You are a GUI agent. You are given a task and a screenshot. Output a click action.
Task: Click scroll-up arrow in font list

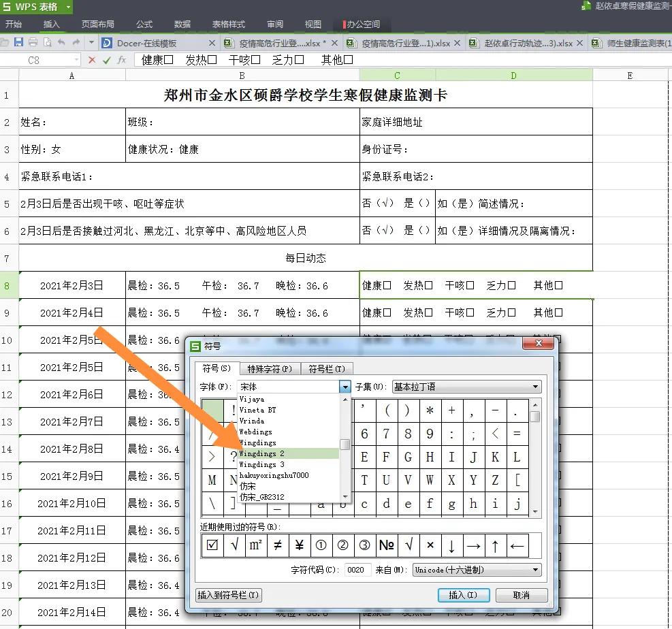[345, 400]
